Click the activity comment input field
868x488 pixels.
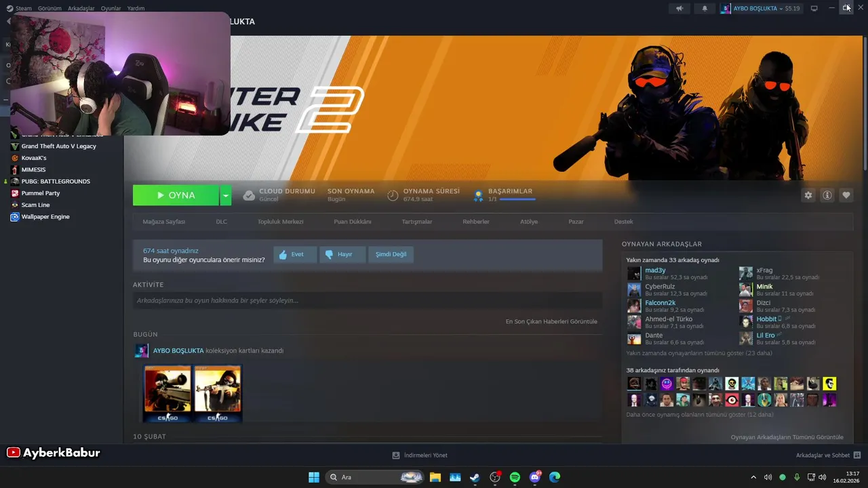[368, 300]
